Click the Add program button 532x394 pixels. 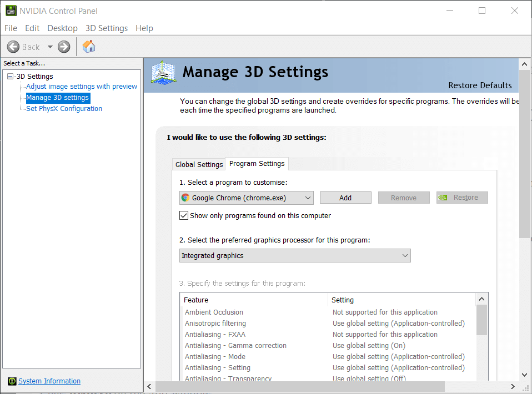345,198
